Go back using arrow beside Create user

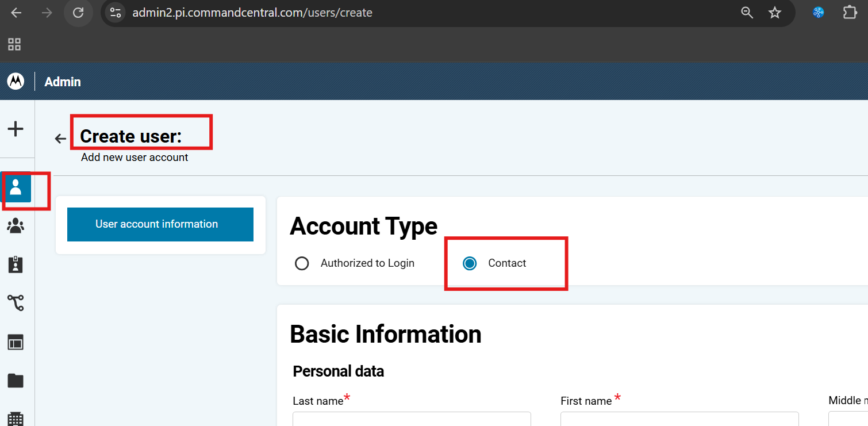60,139
